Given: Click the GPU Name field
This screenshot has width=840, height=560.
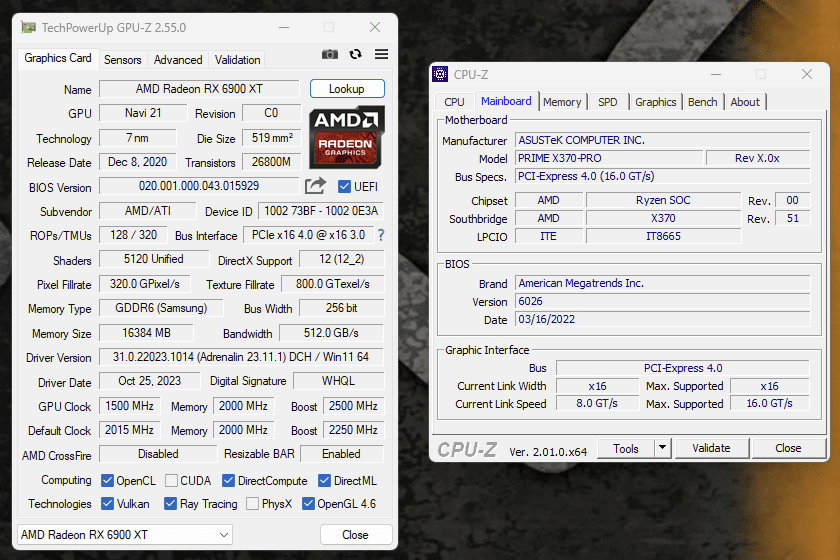Looking at the screenshot, I should pyautogui.click(x=199, y=89).
